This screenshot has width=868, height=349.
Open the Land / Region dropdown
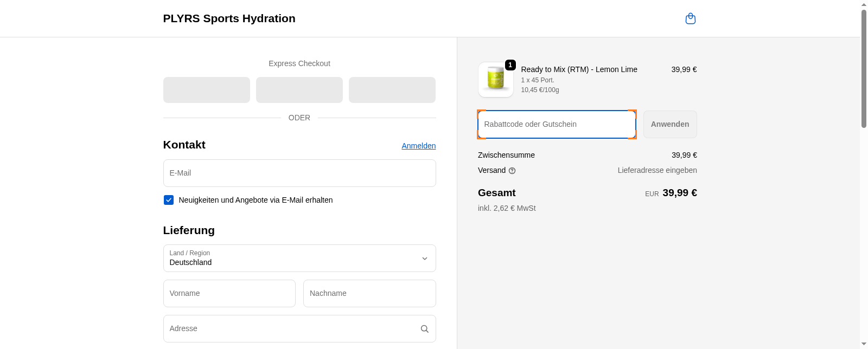click(x=299, y=258)
